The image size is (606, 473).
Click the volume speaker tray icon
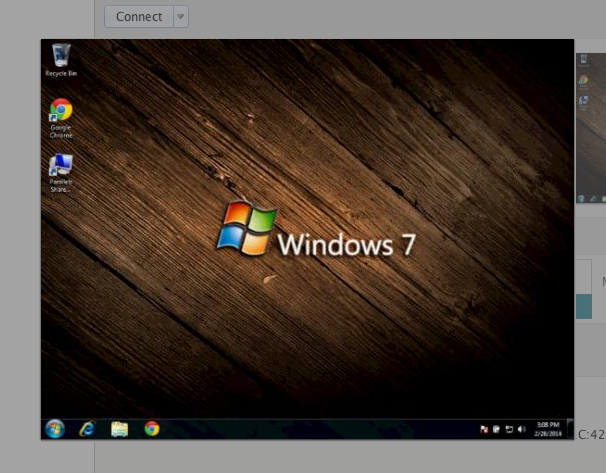[x=522, y=429]
